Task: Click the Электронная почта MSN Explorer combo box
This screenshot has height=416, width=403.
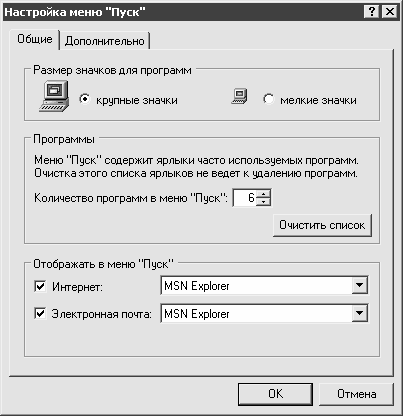Action: (264, 313)
